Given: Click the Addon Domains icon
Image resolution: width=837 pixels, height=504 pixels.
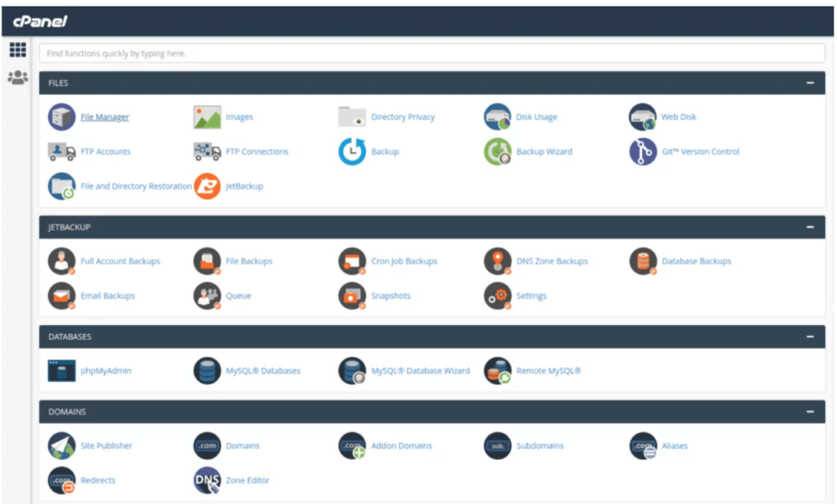Looking at the screenshot, I should [x=351, y=446].
